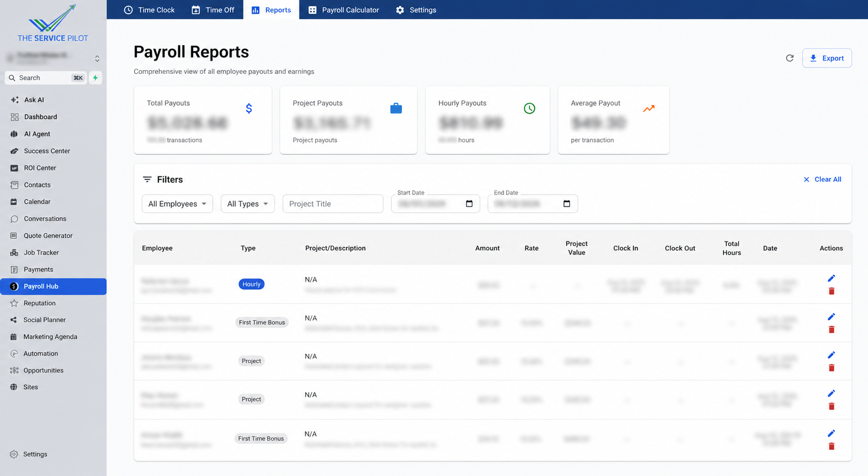
Task: Expand the account switcher chevron
Action: (x=97, y=58)
